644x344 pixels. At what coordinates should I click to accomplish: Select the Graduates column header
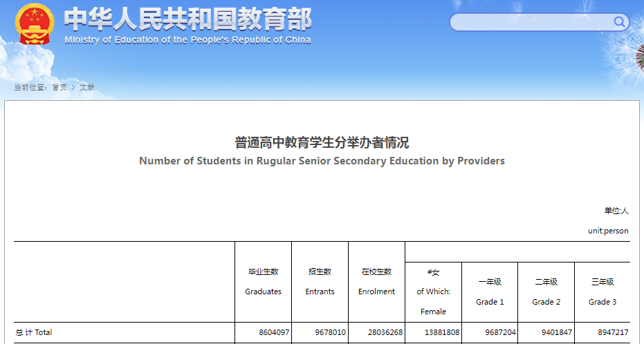tap(263, 282)
